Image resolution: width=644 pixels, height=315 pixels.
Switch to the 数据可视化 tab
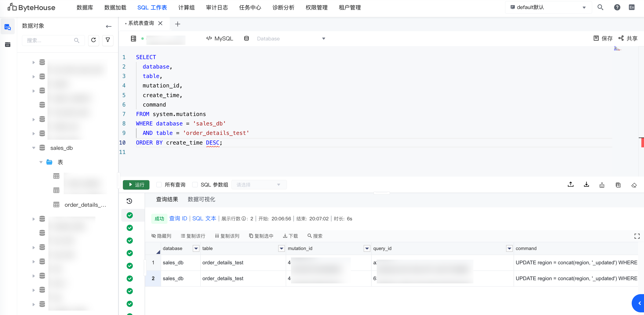tap(201, 199)
